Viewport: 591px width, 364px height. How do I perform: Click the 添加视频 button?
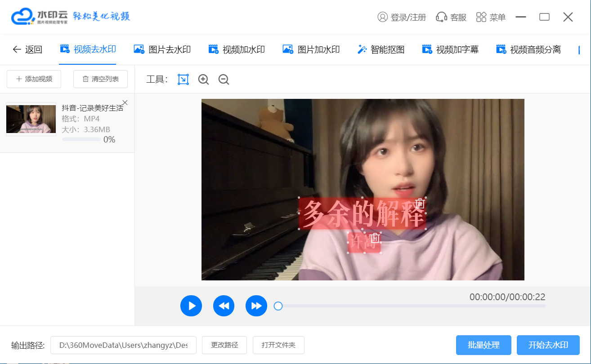(34, 79)
